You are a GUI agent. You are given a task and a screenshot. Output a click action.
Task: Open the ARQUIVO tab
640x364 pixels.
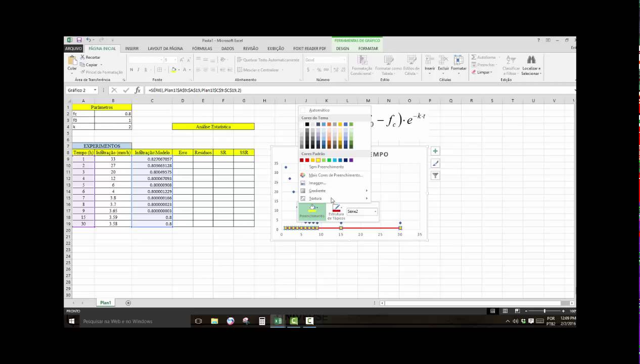click(x=73, y=49)
